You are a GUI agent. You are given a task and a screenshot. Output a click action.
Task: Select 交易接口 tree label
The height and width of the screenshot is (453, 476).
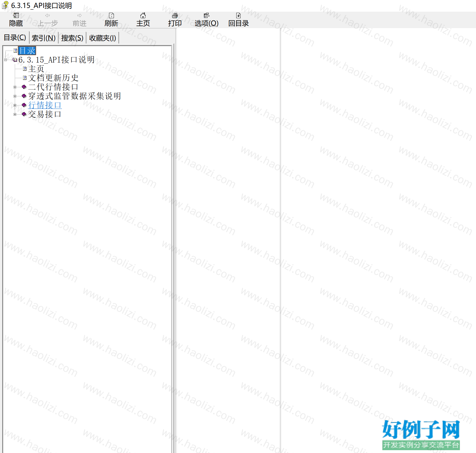(x=45, y=114)
